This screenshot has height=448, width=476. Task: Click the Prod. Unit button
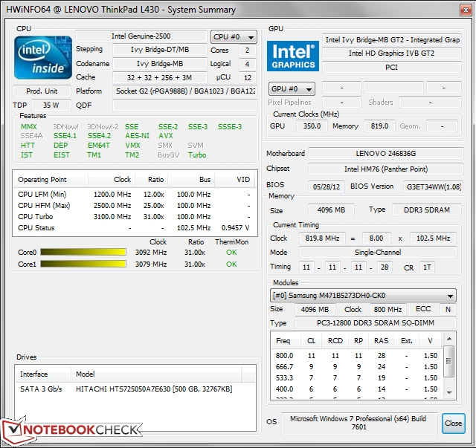pos(42,91)
